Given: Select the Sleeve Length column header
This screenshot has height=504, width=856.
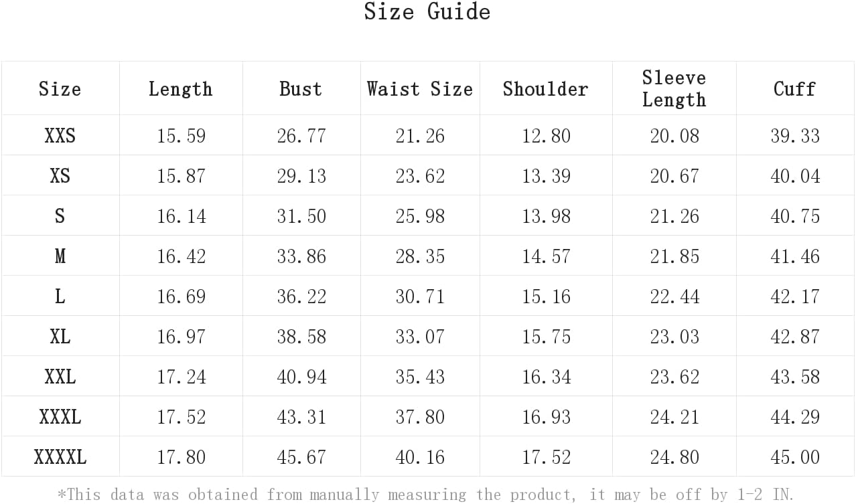Looking at the screenshot, I should [674, 88].
